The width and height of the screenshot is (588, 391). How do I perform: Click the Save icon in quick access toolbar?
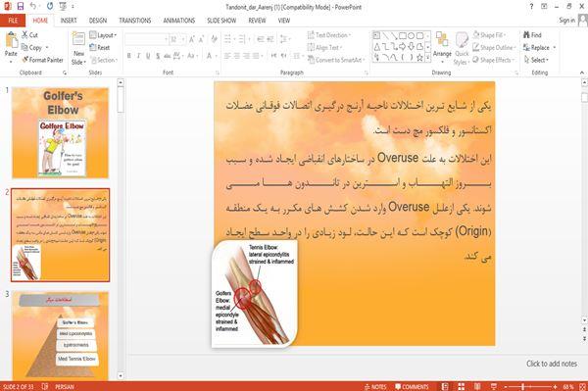point(21,7)
